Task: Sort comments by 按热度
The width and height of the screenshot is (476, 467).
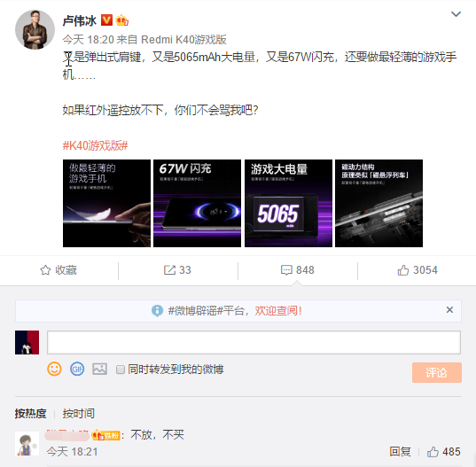Action: pos(30,413)
